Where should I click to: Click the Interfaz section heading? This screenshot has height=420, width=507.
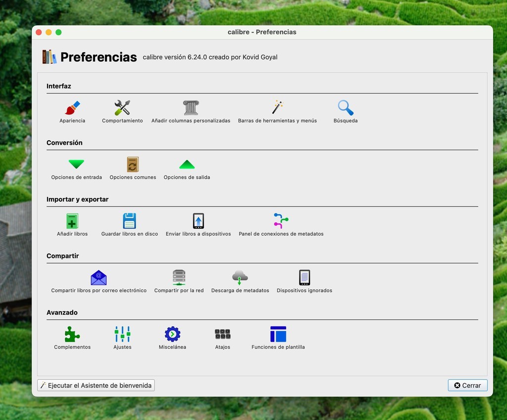coord(58,86)
